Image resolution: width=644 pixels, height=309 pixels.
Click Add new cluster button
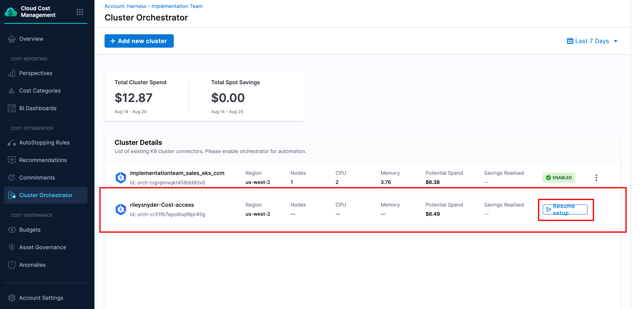tap(139, 41)
